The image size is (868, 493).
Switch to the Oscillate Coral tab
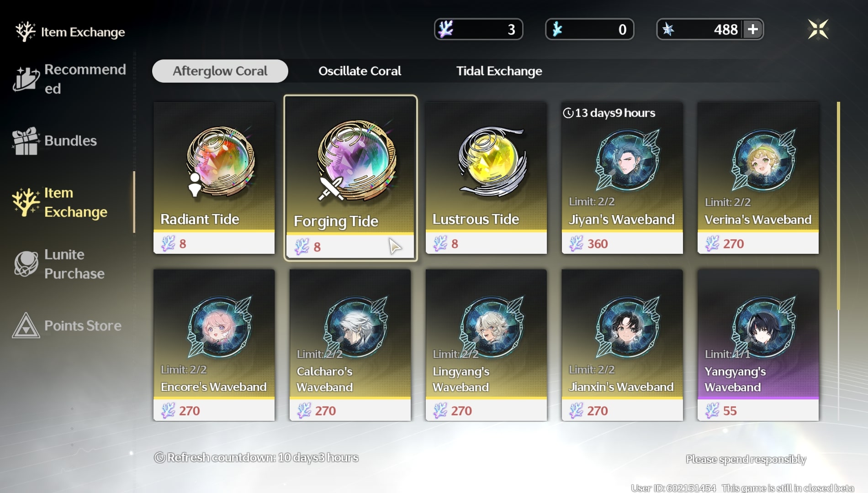[x=360, y=71]
